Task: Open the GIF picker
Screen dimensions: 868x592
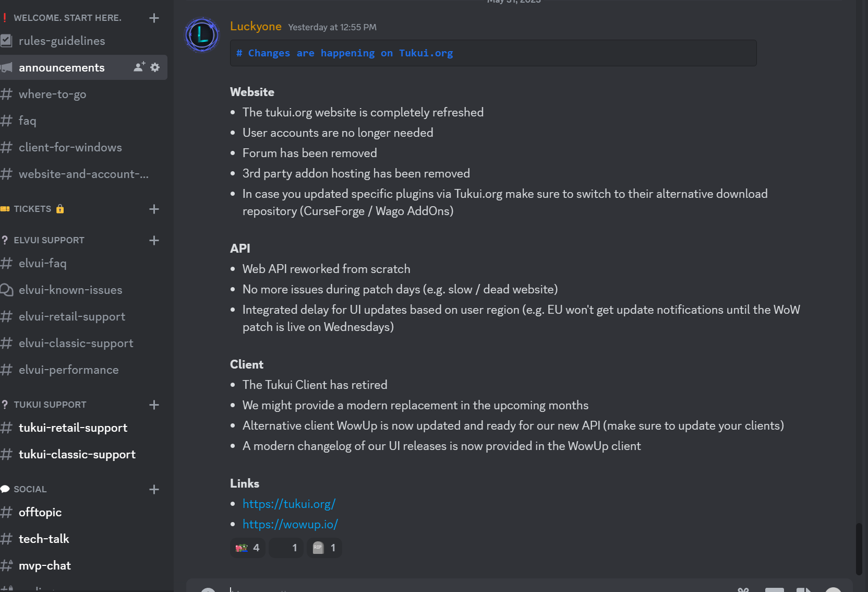Action: (775, 590)
